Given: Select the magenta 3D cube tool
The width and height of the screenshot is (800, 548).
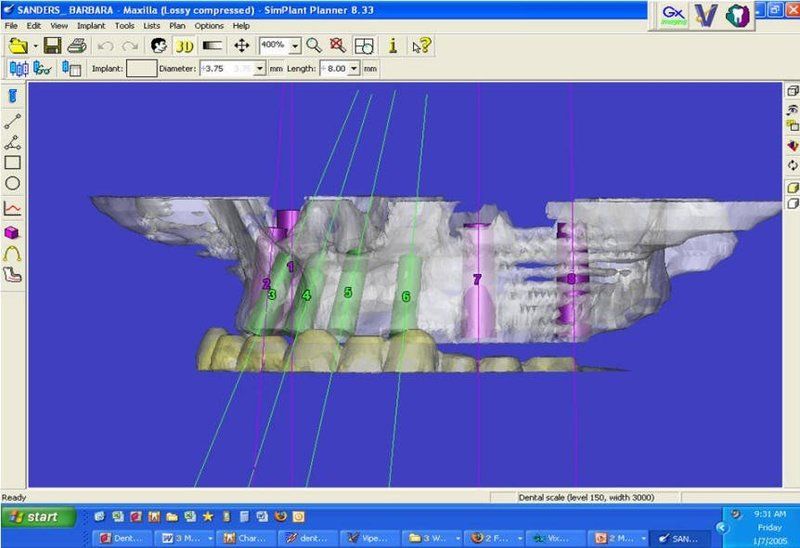Looking at the screenshot, I should [x=12, y=233].
